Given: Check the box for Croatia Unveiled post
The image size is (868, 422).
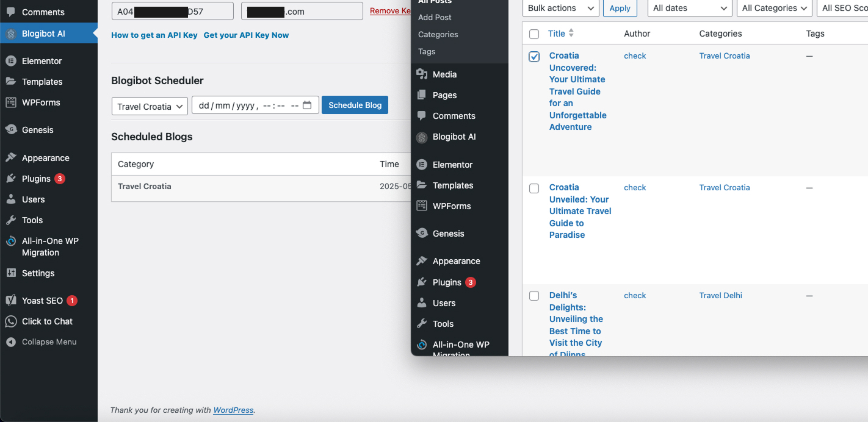Looking at the screenshot, I should tap(534, 188).
